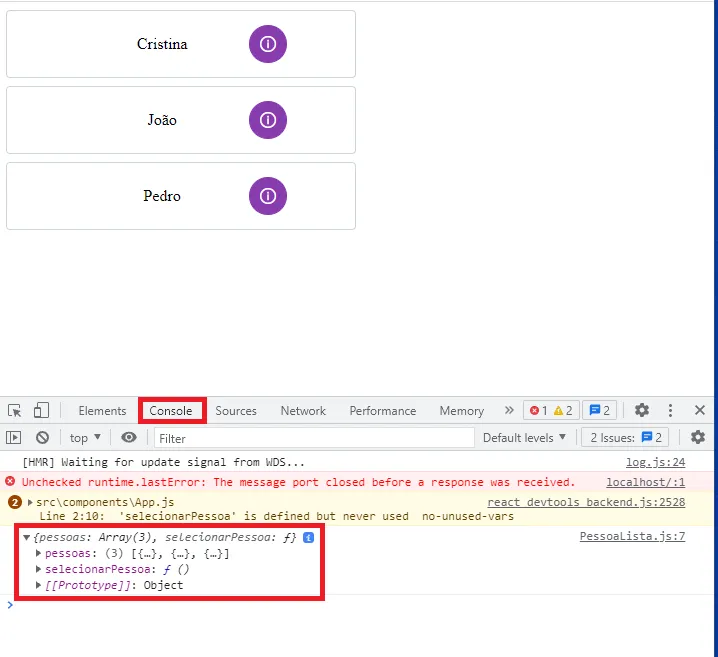Image resolution: width=718 pixels, height=657 pixels.
Task: Click the red error icon in console
Action: click(x=10, y=481)
